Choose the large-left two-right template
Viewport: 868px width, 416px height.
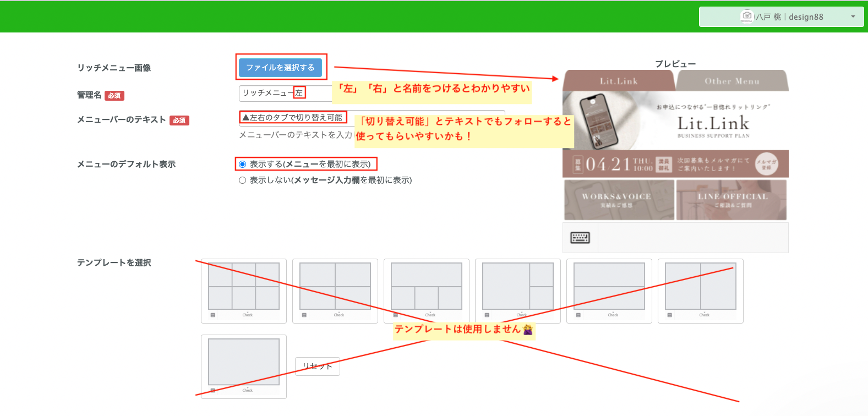(518, 291)
